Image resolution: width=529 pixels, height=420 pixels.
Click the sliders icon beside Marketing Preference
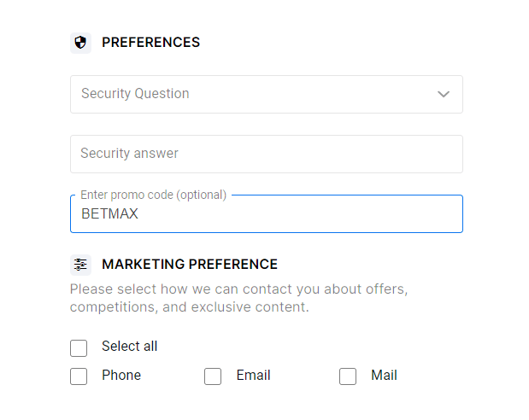(80, 265)
